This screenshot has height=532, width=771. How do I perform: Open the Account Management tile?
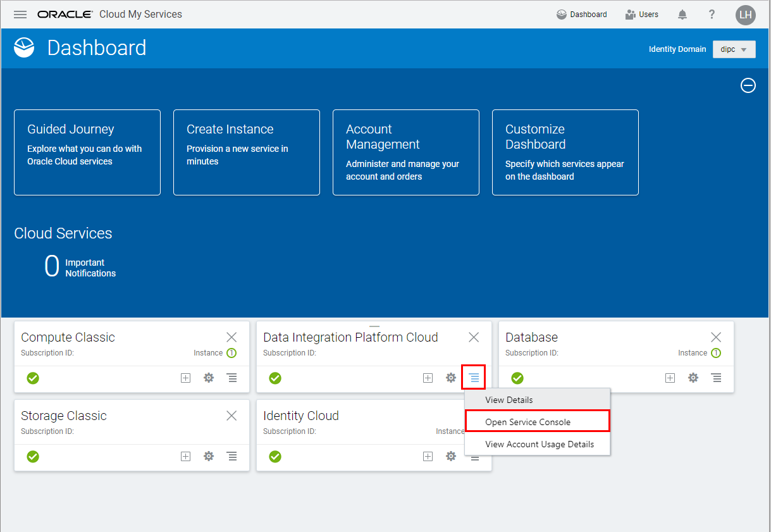tap(406, 152)
